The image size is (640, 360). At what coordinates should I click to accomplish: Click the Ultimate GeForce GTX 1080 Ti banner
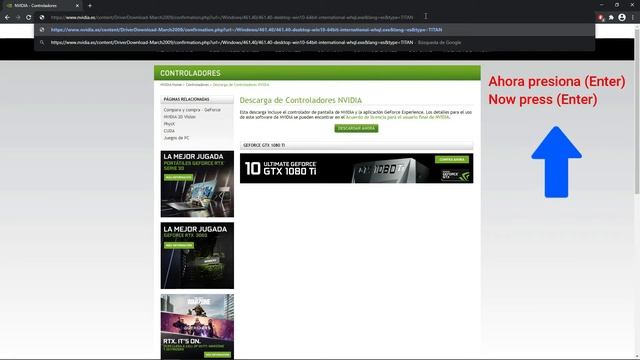click(356, 168)
